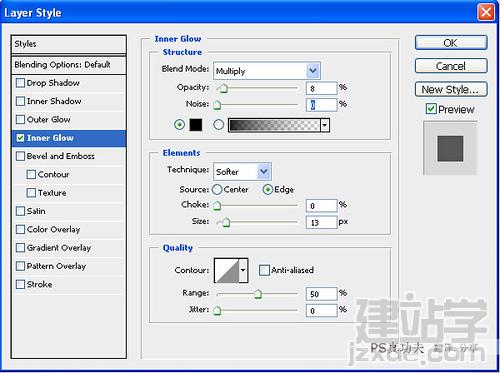Enable the Color Overlay checkbox
Viewport: 500px width, 373px height.
tap(20, 229)
